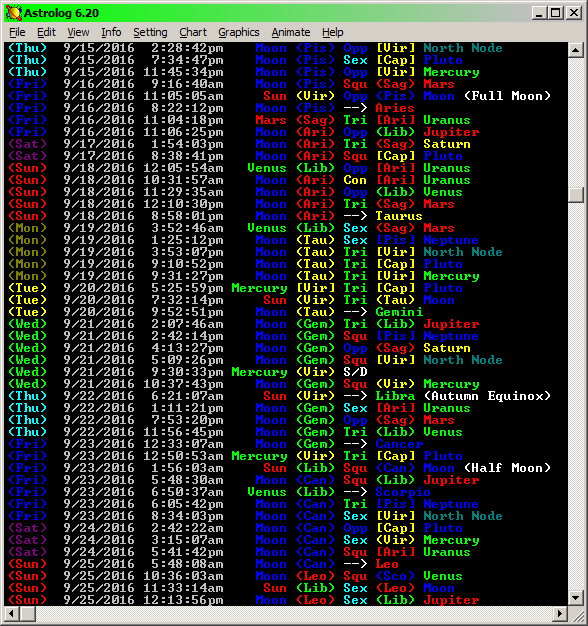The image size is (588, 626).
Task: Maximize the Astrolog window
Action: tap(556, 13)
